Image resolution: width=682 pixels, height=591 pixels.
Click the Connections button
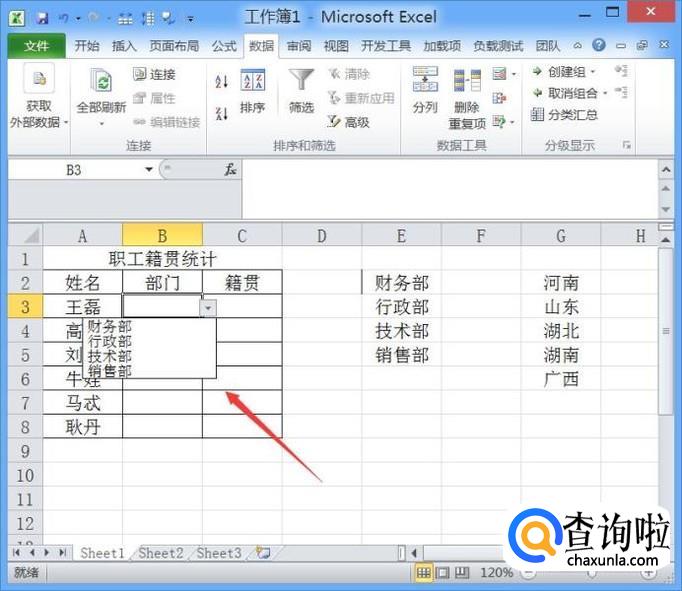pos(154,74)
